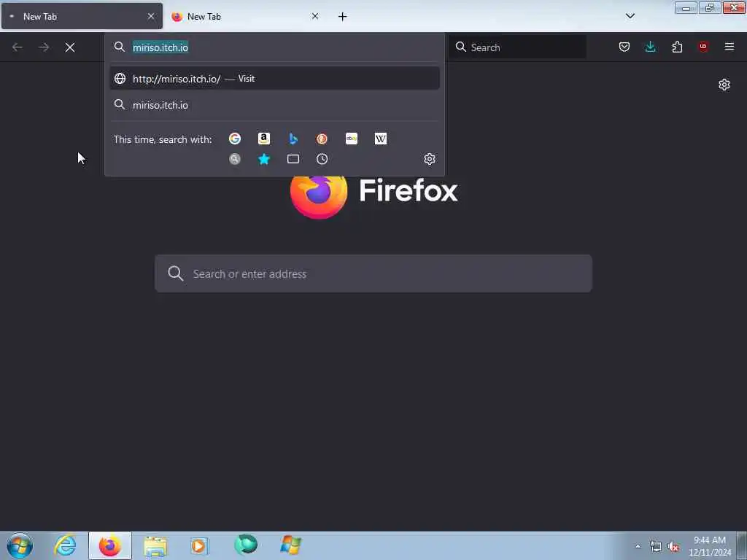This screenshot has width=747, height=560.
Task: Search this time with eBay
Action: [x=352, y=139]
